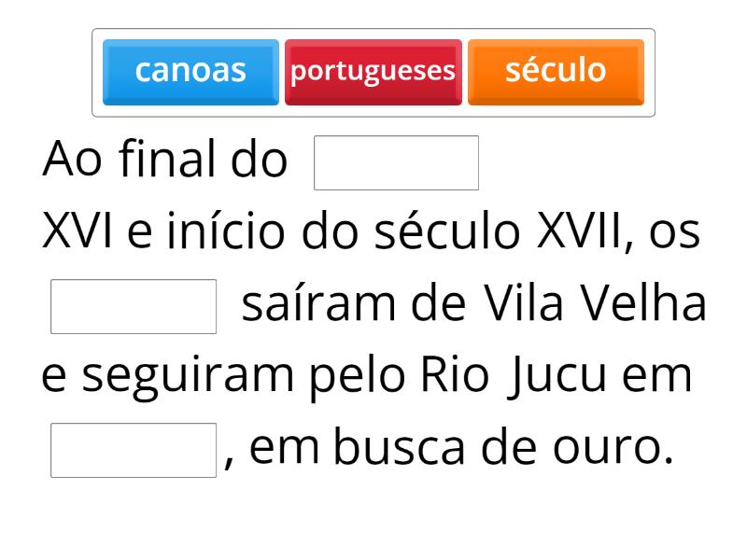
Task: Choose the blue tile in the word bank
Action: 190,72
